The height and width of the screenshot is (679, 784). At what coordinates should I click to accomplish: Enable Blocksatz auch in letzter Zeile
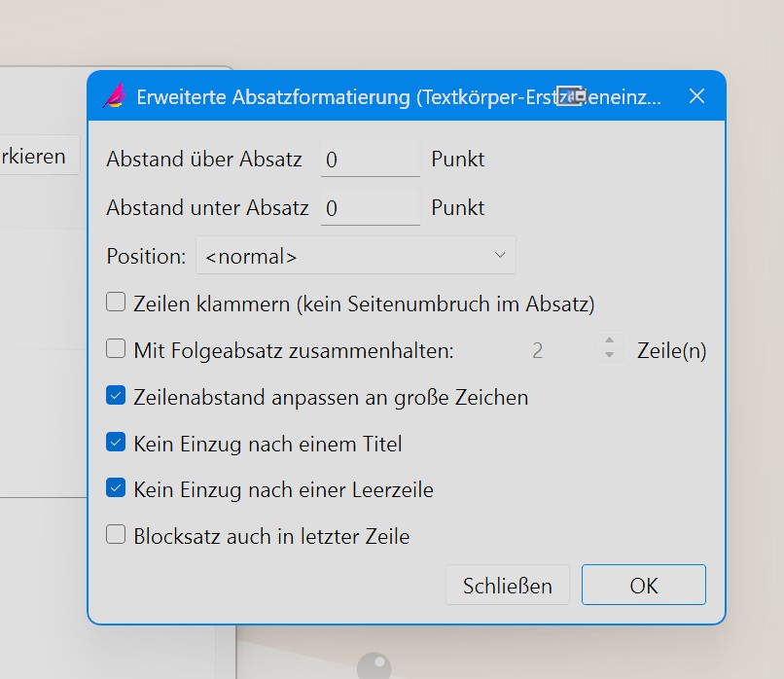(116, 534)
